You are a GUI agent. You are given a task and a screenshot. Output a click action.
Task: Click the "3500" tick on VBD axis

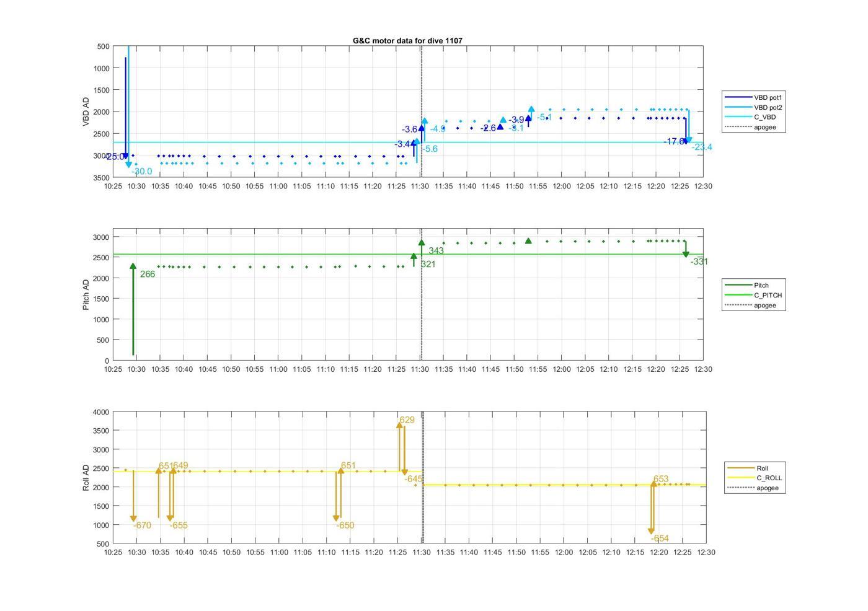pos(102,178)
